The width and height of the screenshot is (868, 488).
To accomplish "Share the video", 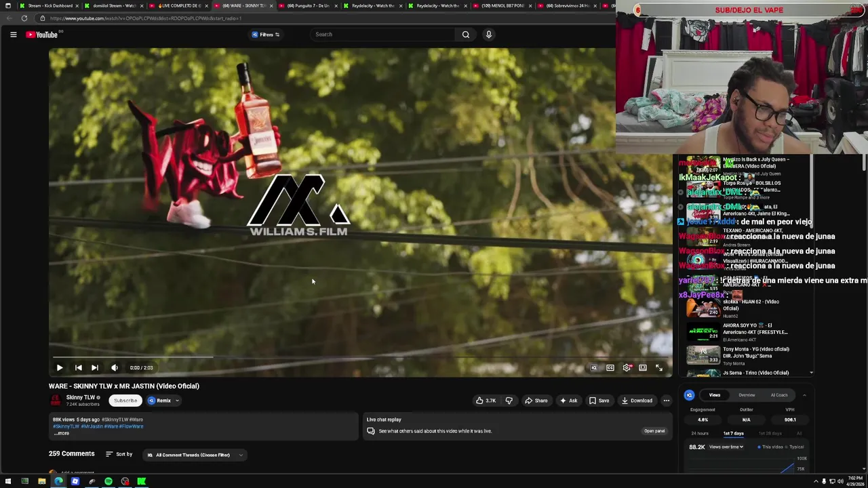I will tap(536, 401).
